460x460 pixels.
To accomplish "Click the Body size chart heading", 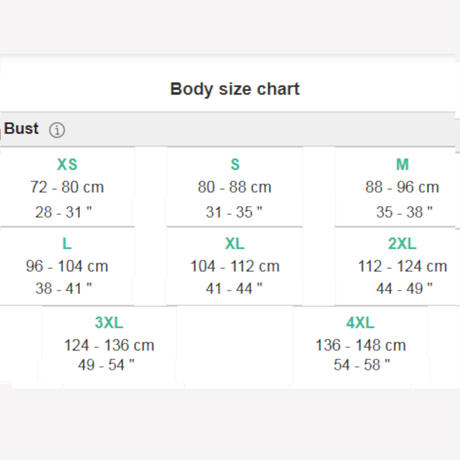I will [235, 89].
